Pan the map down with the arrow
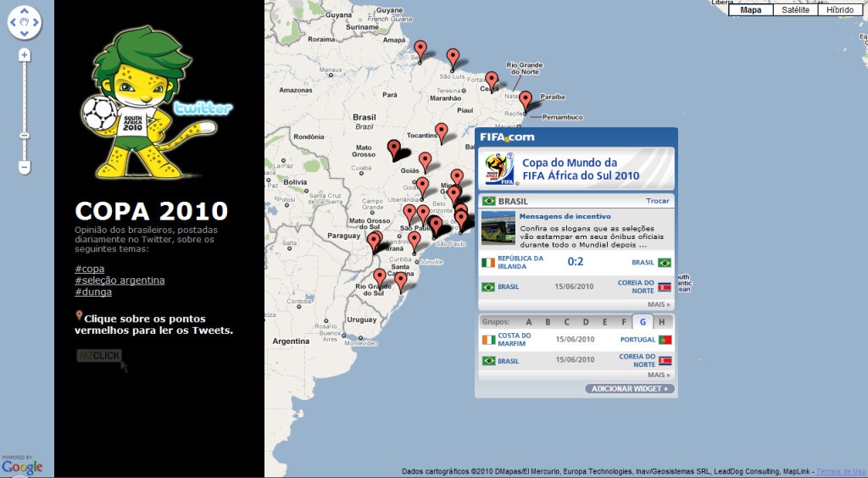The image size is (868, 478). click(25, 34)
